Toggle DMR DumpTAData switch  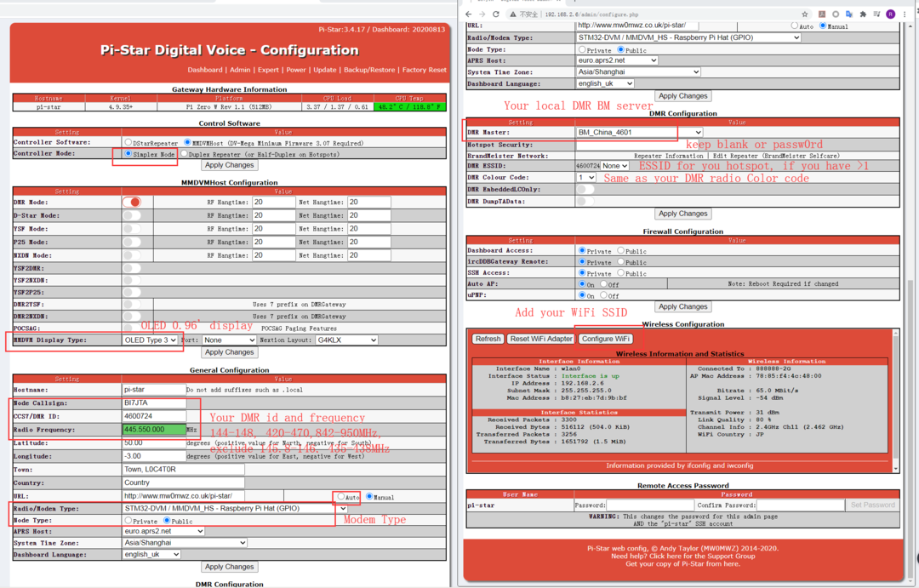click(x=585, y=201)
